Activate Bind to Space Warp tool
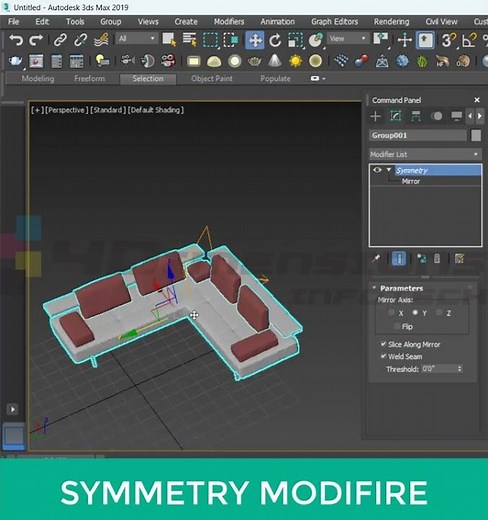 coord(101,40)
